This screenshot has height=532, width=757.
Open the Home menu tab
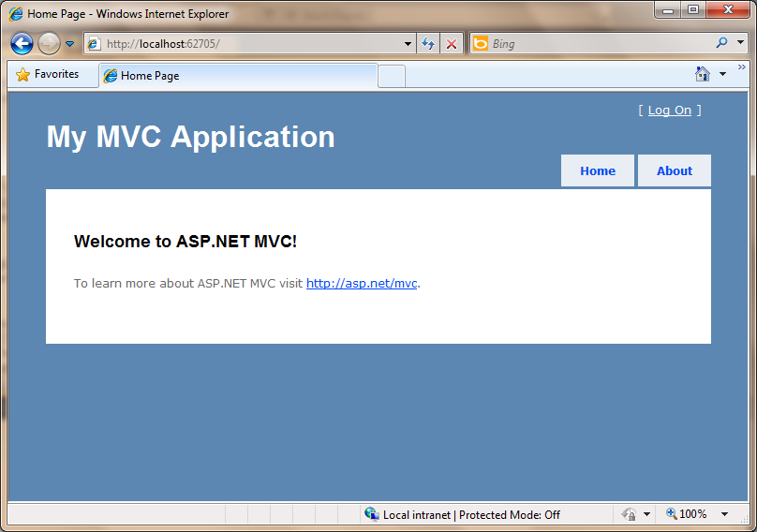pyautogui.click(x=598, y=170)
